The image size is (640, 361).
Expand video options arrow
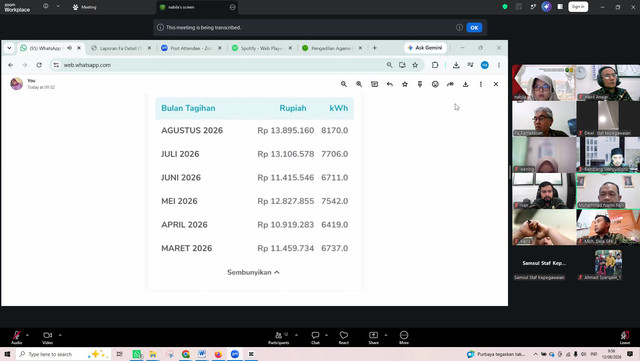(60, 335)
